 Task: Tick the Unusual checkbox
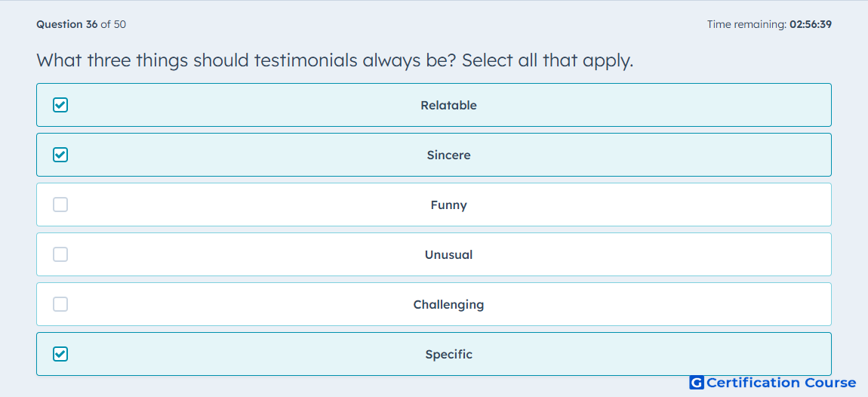point(60,254)
